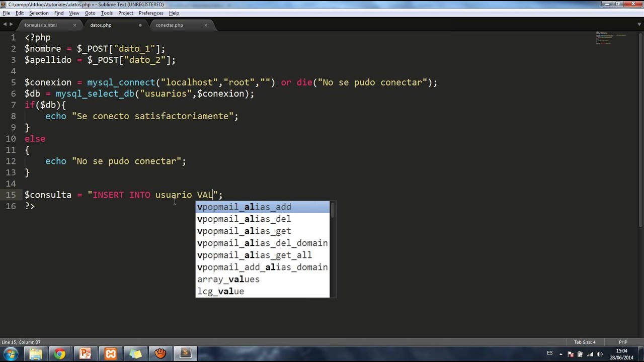Open the Action Center flag icon
The image size is (644, 362).
pos(572,354)
